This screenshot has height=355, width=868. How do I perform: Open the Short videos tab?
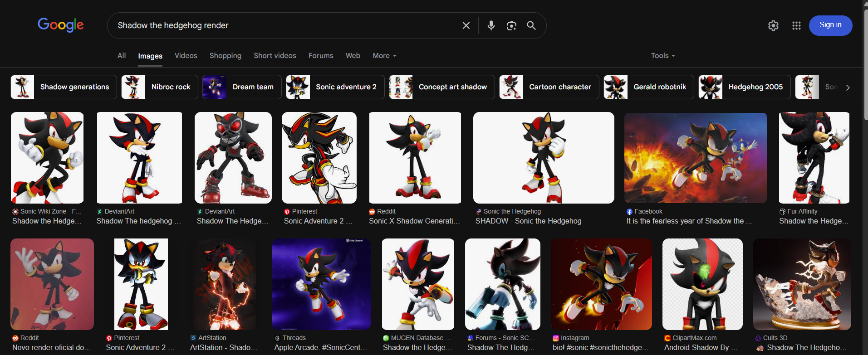(275, 55)
